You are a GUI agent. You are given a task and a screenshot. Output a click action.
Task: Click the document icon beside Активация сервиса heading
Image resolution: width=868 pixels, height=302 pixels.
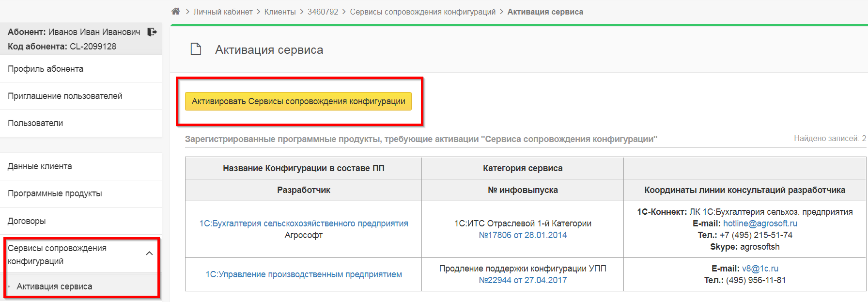pyautogui.click(x=196, y=49)
